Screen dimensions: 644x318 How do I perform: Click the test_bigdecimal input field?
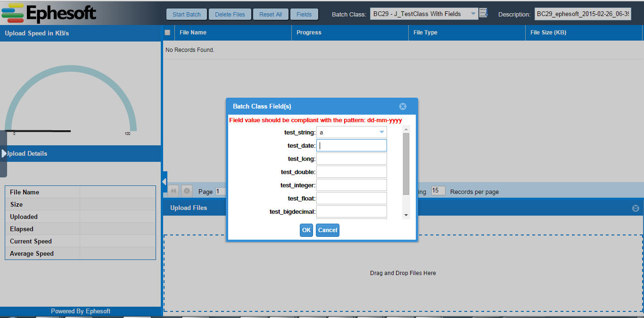(x=352, y=211)
